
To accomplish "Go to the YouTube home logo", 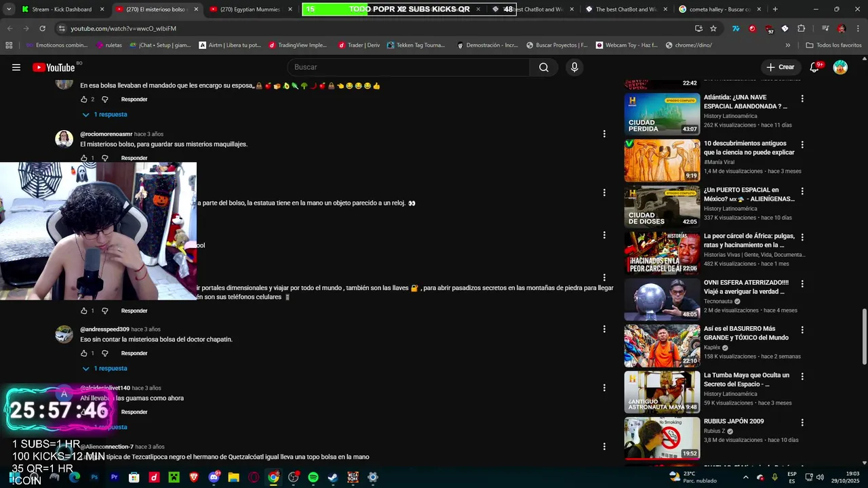I will coord(54,67).
